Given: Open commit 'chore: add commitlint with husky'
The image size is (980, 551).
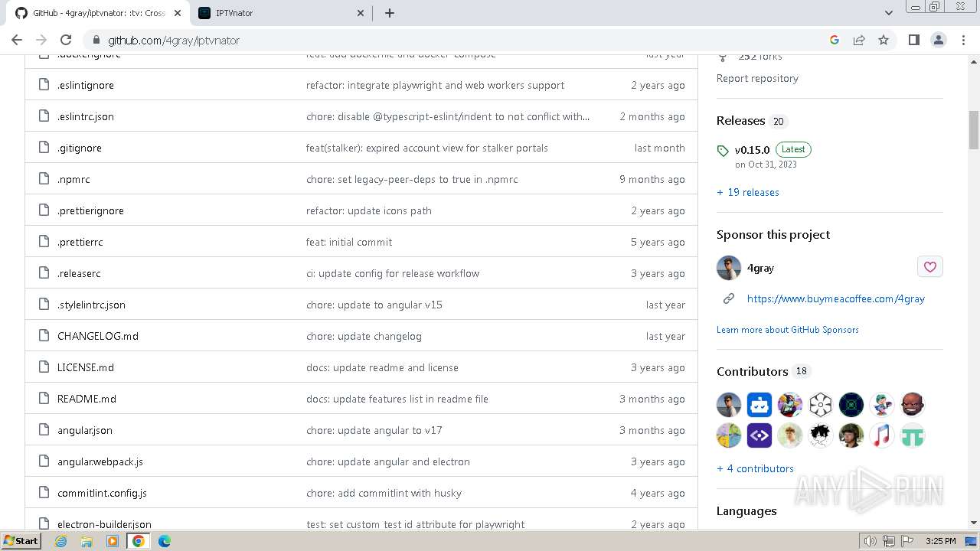Looking at the screenshot, I should tap(384, 493).
